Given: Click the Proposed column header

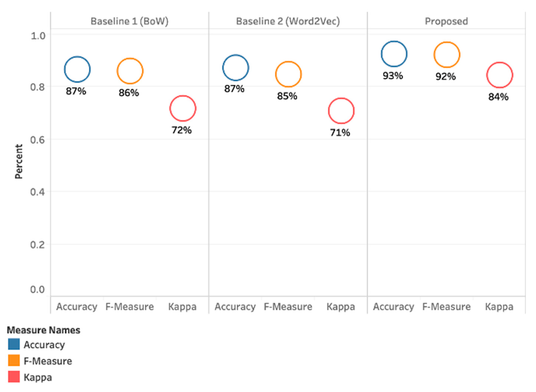Looking at the screenshot, I should (446, 21).
